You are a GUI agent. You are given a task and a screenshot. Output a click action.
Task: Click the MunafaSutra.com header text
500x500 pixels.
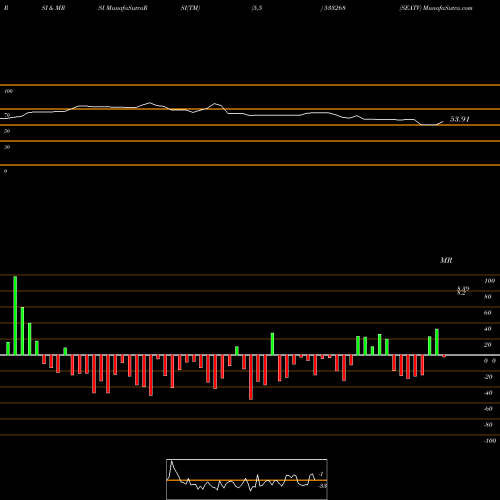pos(447,8)
